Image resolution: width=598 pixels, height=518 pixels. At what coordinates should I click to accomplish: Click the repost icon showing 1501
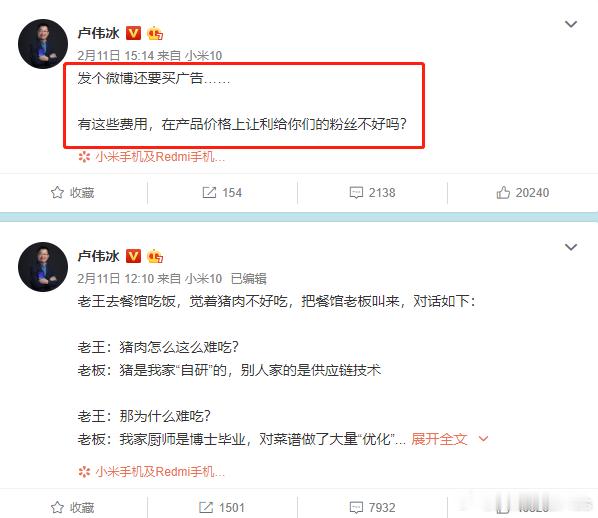point(206,507)
